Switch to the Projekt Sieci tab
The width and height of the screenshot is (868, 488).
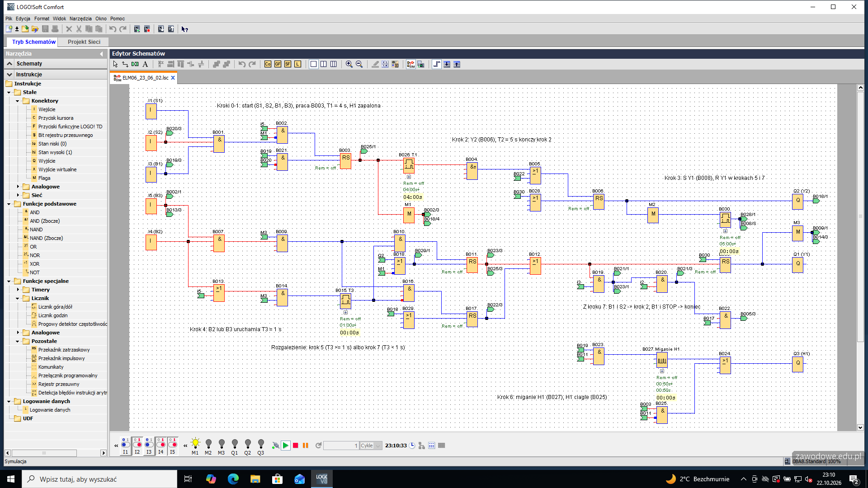84,42
